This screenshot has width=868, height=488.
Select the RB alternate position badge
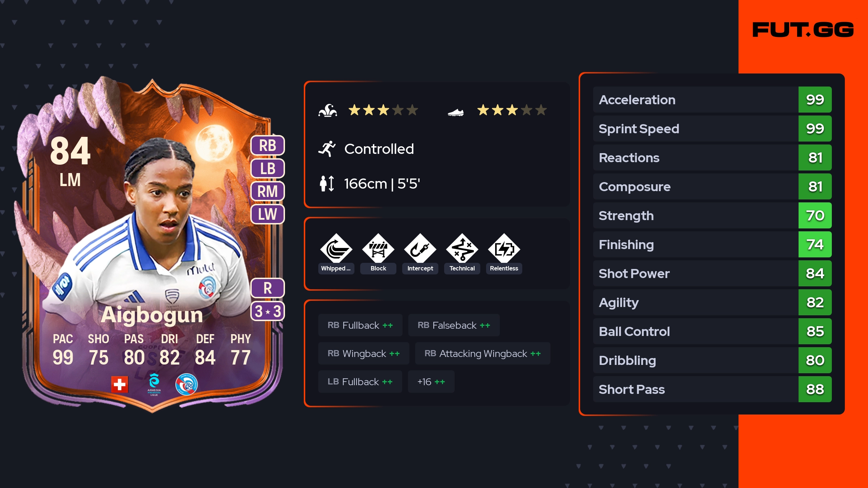click(x=268, y=146)
